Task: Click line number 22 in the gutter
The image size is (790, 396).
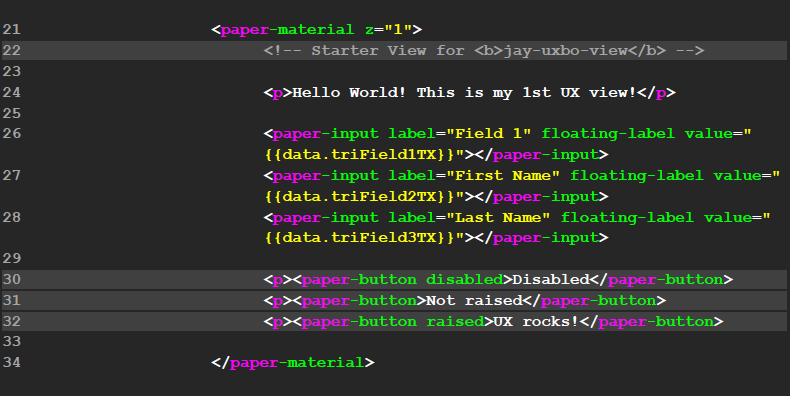Action: tap(12, 50)
